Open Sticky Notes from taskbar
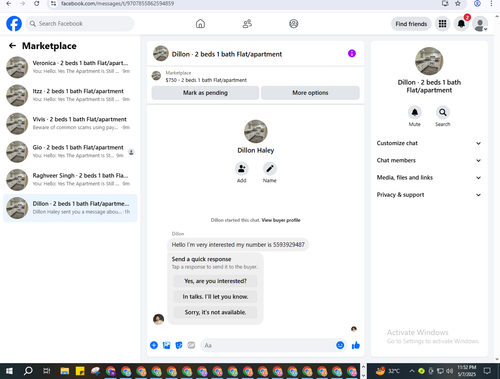This screenshot has width=500, height=379. pos(80,371)
